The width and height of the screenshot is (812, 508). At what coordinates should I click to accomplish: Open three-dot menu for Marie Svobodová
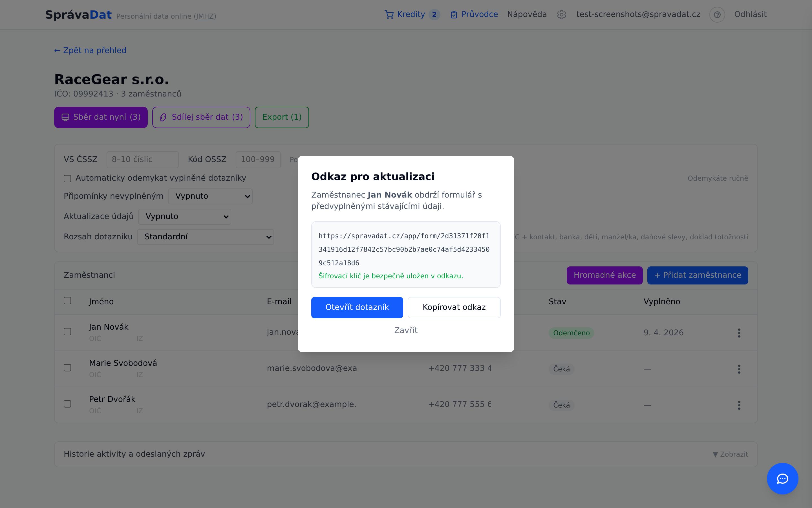739,369
